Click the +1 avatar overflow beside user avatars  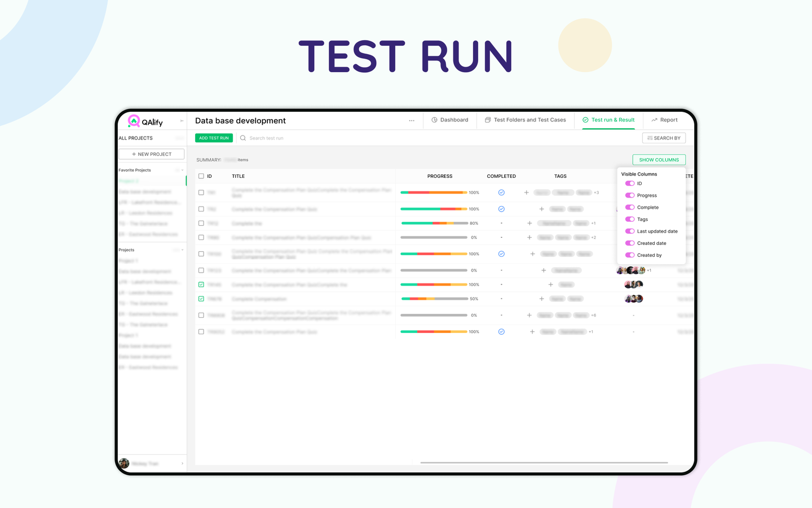tap(649, 270)
